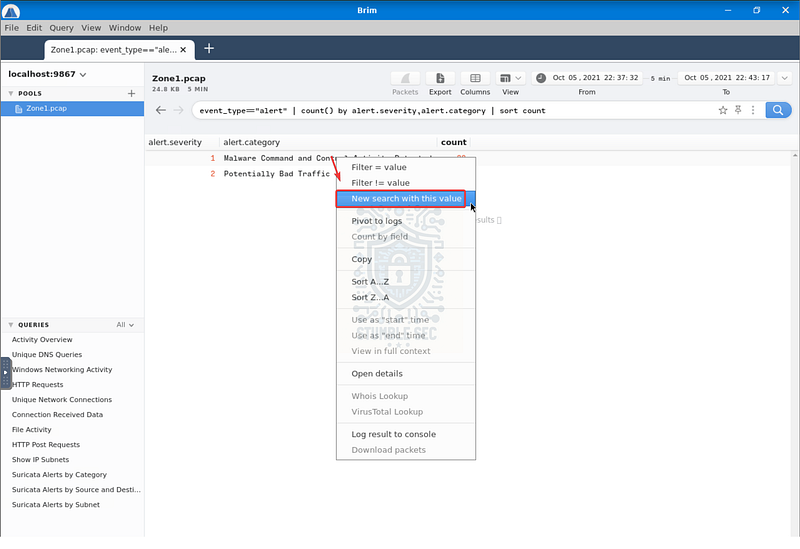Choose Filter != value
800x549 pixels.
tap(406, 183)
